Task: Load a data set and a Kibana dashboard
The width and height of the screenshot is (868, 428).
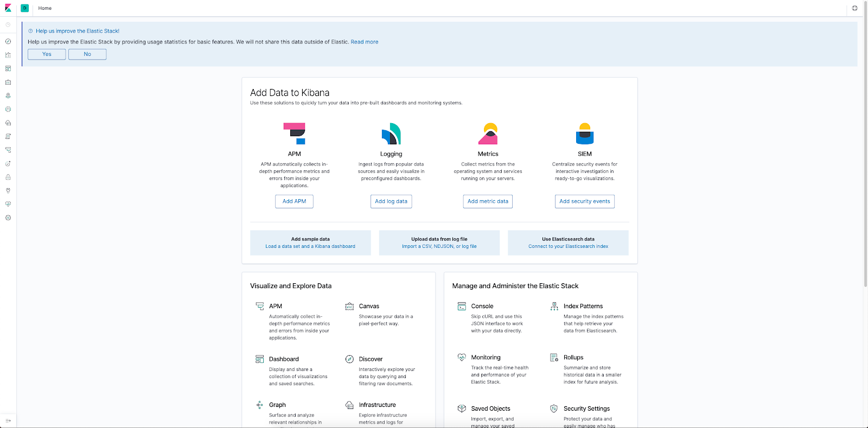Action: [x=310, y=246]
